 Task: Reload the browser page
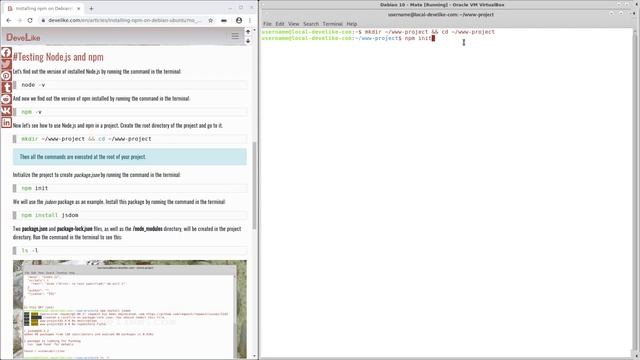[30, 20]
